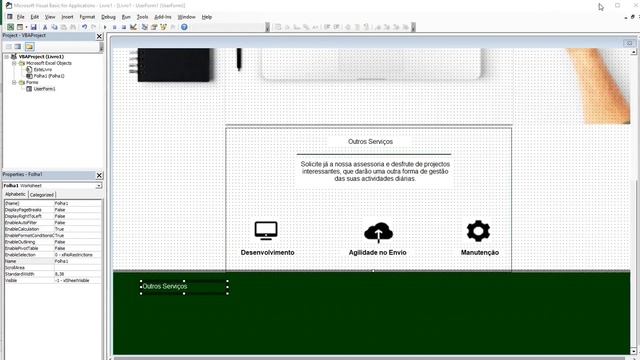Viewport: 640px width, 360px height.
Task: Select the DisplayPageBreaks property row
Action: (x=53, y=210)
